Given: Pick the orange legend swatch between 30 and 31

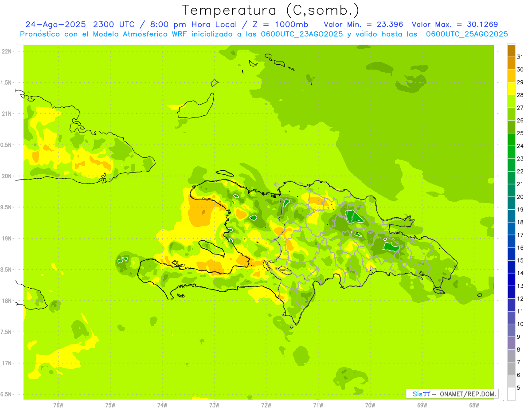Looking at the screenshot, I should [511, 63].
